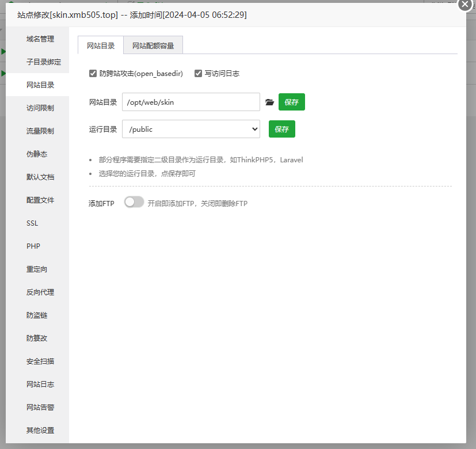Open 域名管理 in the sidebar

[40, 39]
